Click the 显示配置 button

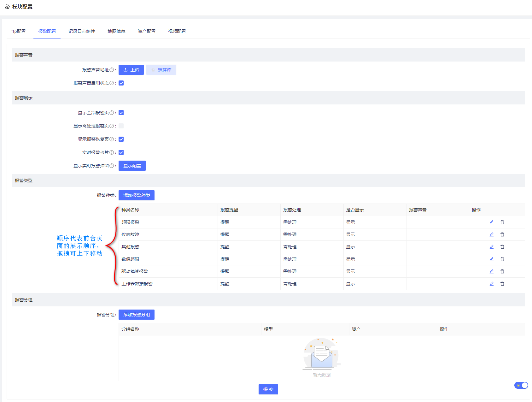point(132,166)
